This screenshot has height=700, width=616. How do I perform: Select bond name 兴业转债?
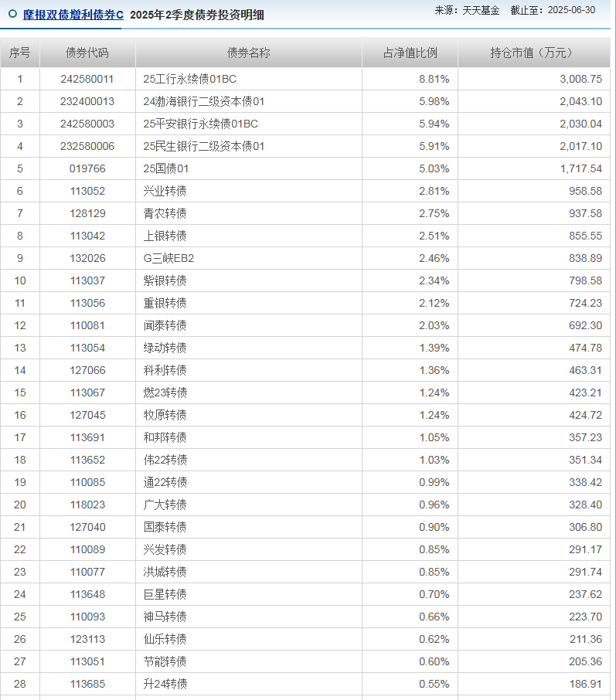pos(165,191)
